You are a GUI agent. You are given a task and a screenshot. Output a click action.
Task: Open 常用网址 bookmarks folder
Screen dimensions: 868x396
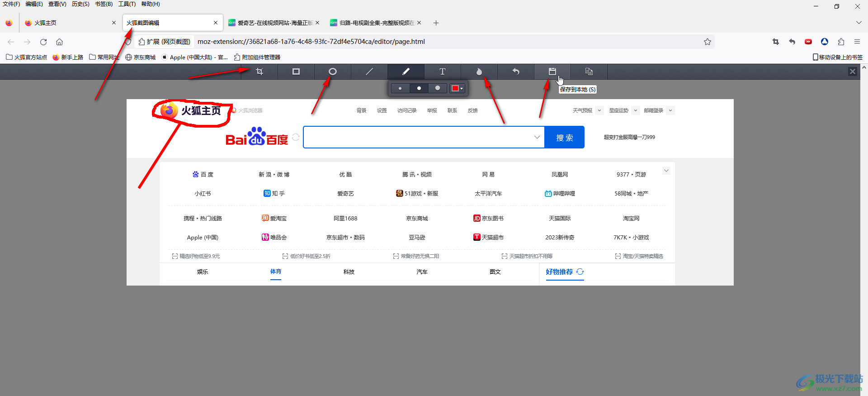(x=104, y=57)
